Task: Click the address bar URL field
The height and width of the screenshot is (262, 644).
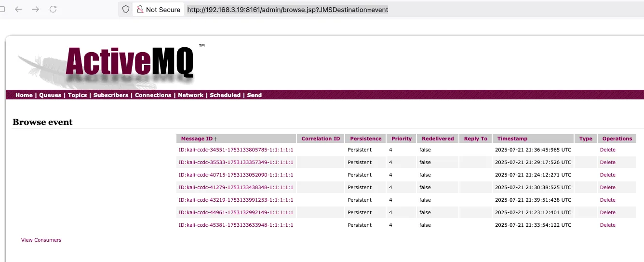Action: tap(287, 10)
